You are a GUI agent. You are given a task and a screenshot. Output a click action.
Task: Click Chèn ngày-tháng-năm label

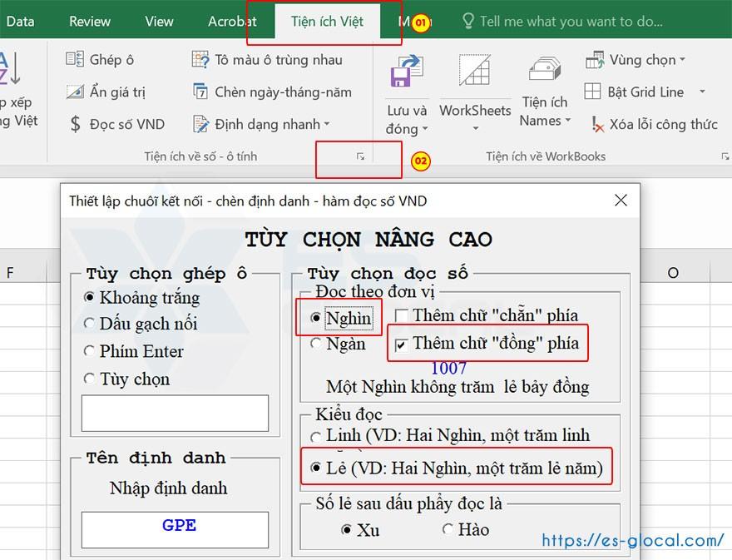tap(283, 92)
